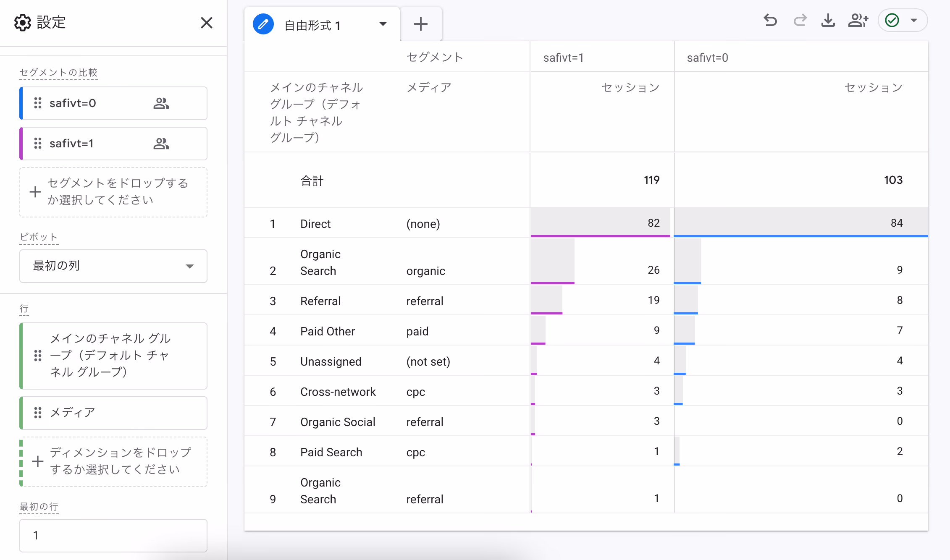Click Referral safivt=1 value 19

pyautogui.click(x=653, y=300)
